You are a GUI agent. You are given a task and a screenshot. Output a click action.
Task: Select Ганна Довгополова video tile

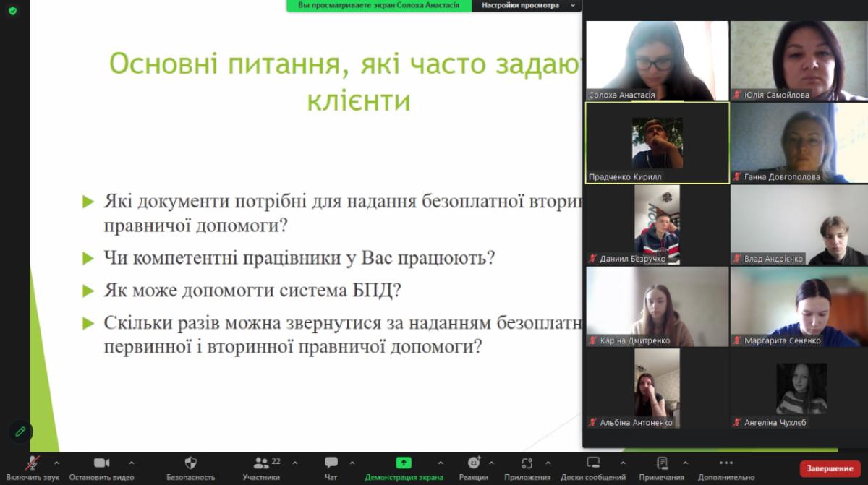pos(799,143)
